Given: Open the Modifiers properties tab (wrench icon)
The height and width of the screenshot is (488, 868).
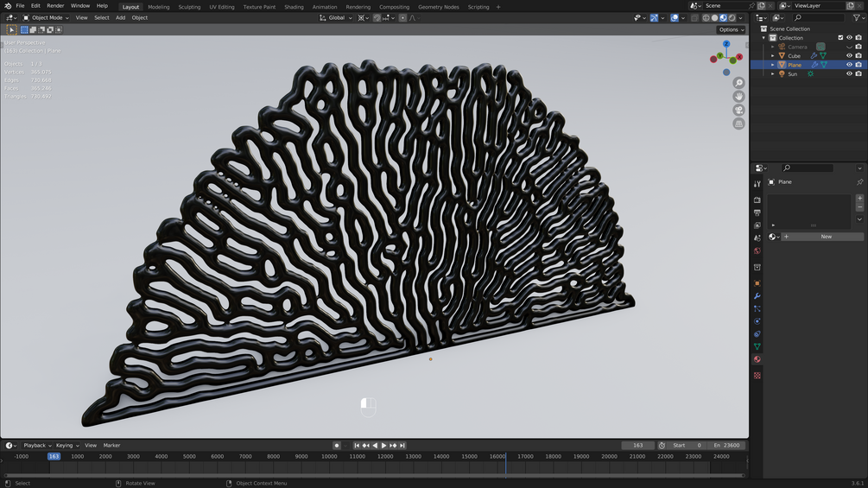Looking at the screenshot, I should coord(757,296).
